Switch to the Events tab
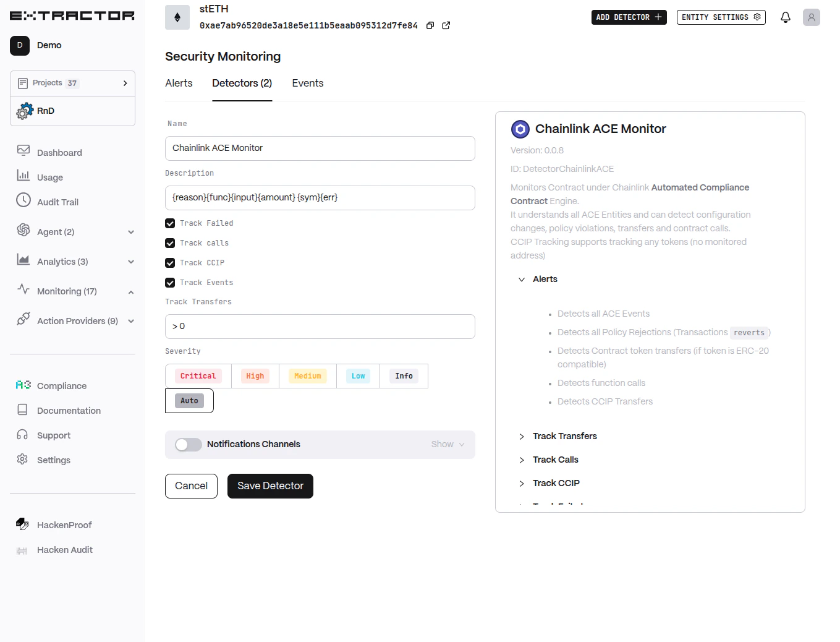 point(308,83)
